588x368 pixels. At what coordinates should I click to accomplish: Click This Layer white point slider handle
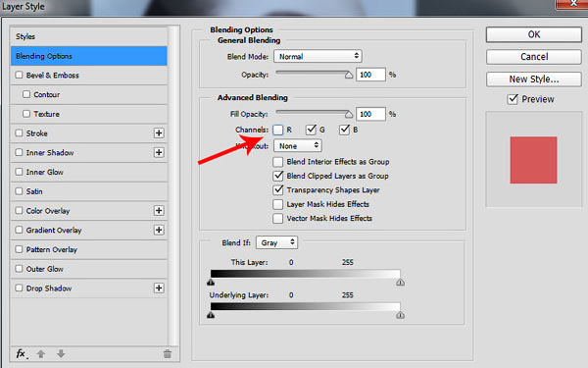tap(400, 283)
